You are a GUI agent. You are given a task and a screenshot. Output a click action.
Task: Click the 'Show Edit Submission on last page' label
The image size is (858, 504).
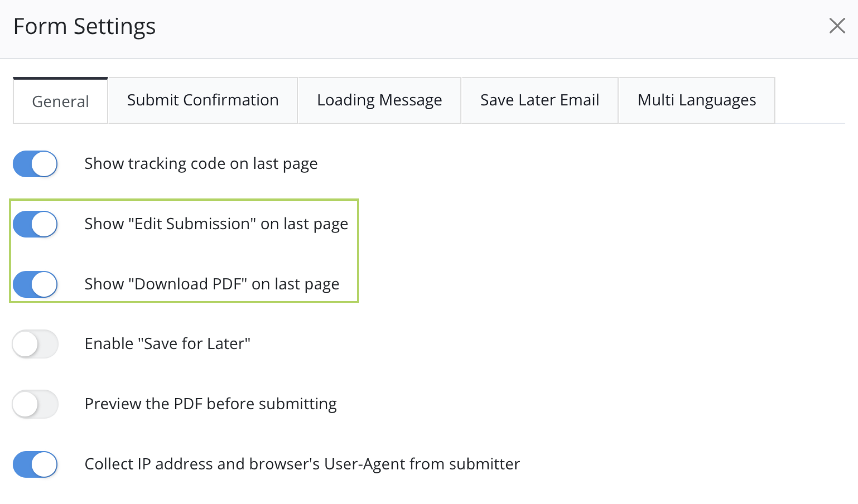tap(216, 224)
